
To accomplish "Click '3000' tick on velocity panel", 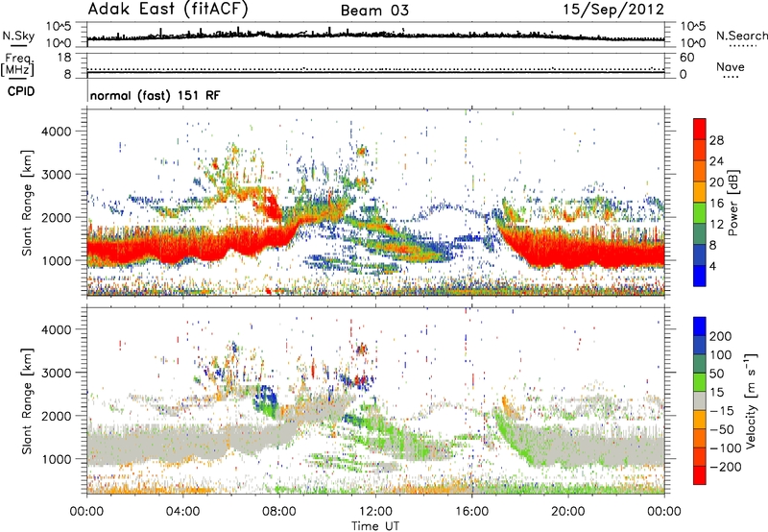I will pyautogui.click(x=57, y=373).
